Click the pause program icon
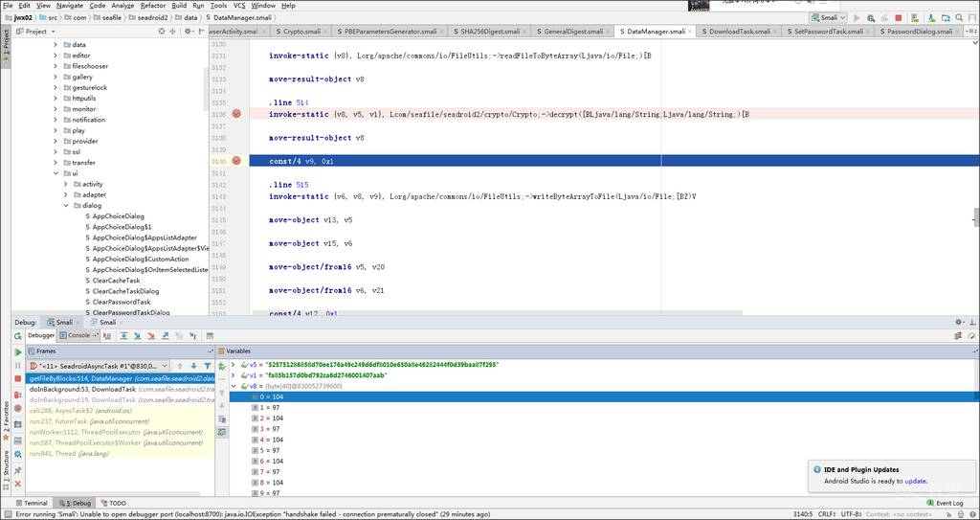Screen dimensions: 980x520 pyautogui.click(x=17, y=366)
